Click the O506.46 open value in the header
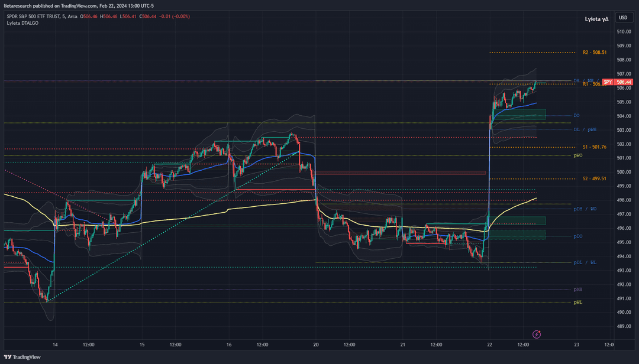 pyautogui.click(x=88, y=17)
